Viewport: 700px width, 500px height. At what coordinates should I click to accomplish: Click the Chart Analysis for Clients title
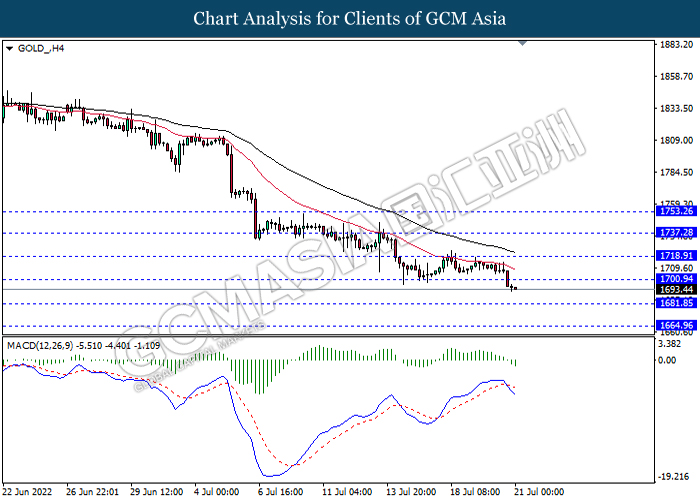tap(350, 19)
